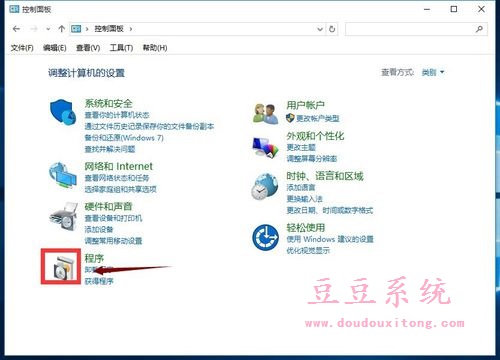Expand the chevron after 控制面板 in address bar
Image resolution: width=500 pixels, height=360 pixels.
131,29
